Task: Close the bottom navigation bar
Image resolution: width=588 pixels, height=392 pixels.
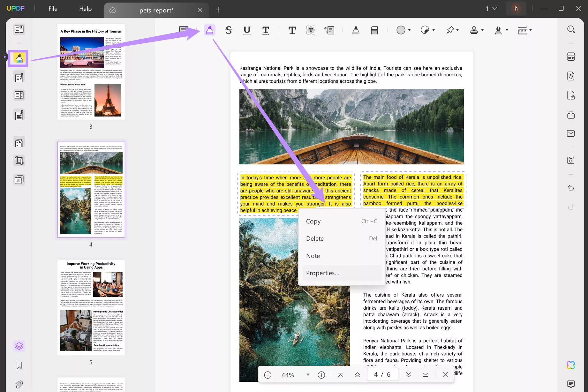Action: (445, 375)
